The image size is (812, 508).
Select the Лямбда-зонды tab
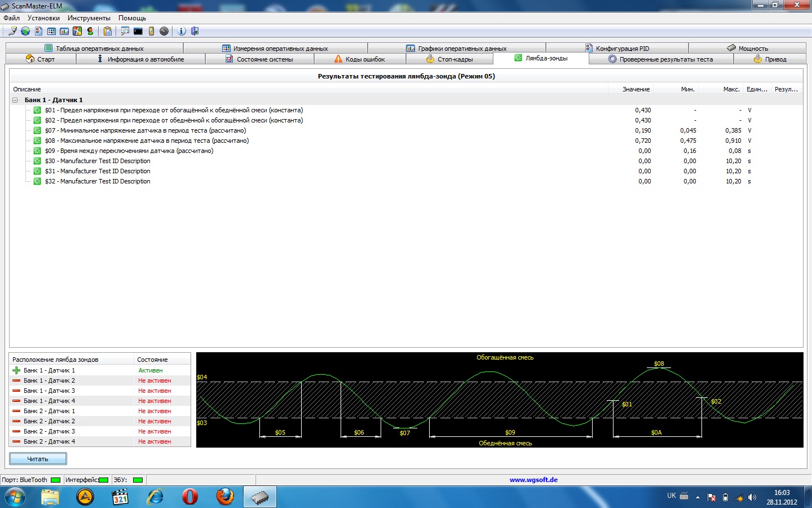tap(541, 58)
